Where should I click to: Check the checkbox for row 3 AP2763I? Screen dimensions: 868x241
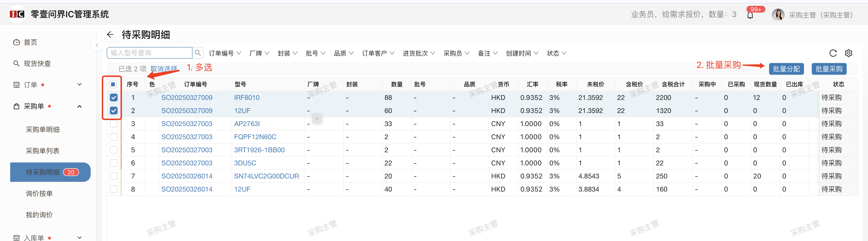pos(113,124)
